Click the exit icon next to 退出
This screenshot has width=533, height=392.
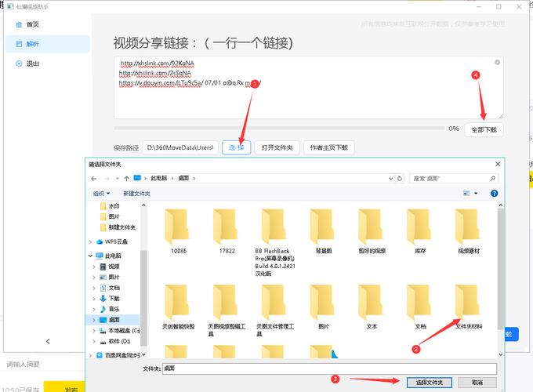tap(19, 64)
